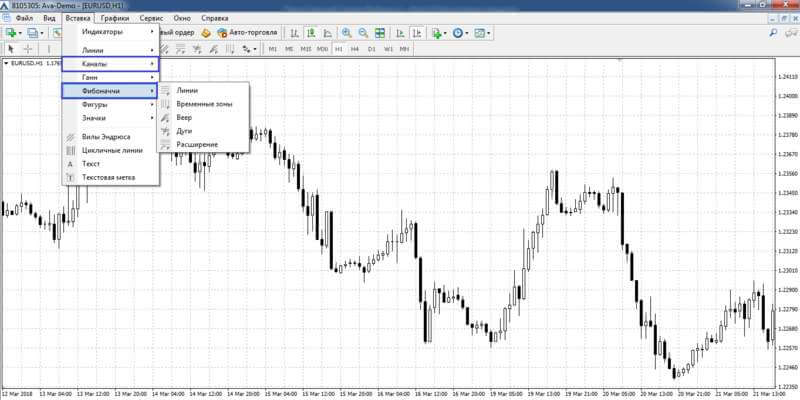Switch to line chart display icon
This screenshot has width=800, height=400.
[x=328, y=33]
